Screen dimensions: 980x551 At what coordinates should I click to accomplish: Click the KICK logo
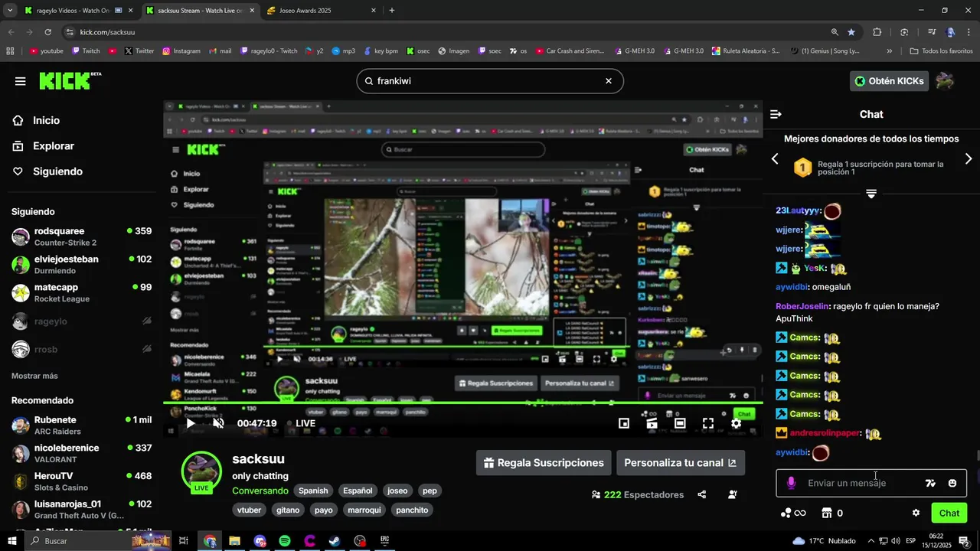coord(70,80)
